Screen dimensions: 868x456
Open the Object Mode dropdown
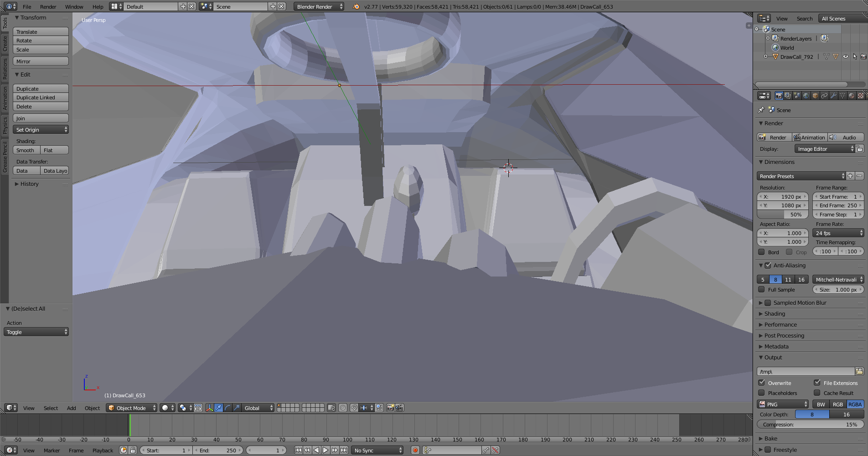[x=131, y=408]
